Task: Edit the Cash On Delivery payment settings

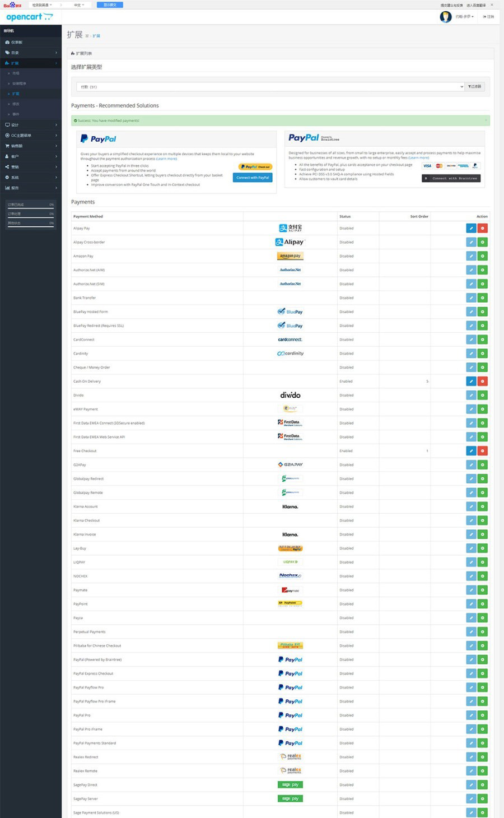Action: (x=471, y=381)
